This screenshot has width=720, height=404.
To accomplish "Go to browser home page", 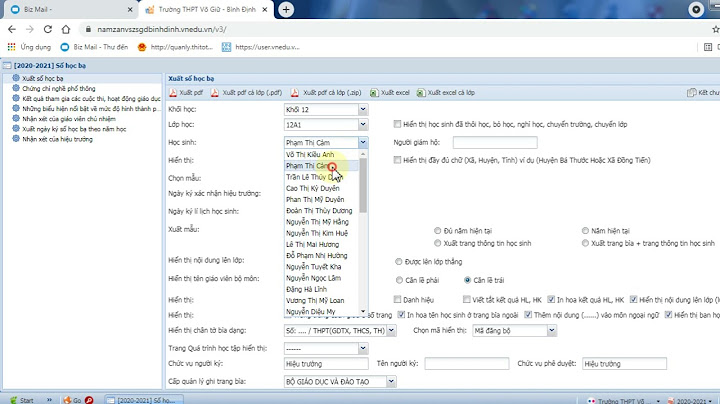I will click(66, 29).
